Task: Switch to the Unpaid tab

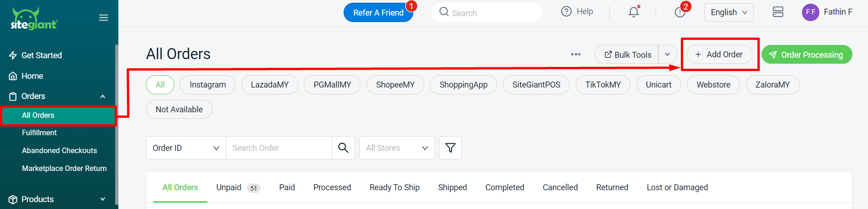Action: coord(229,187)
